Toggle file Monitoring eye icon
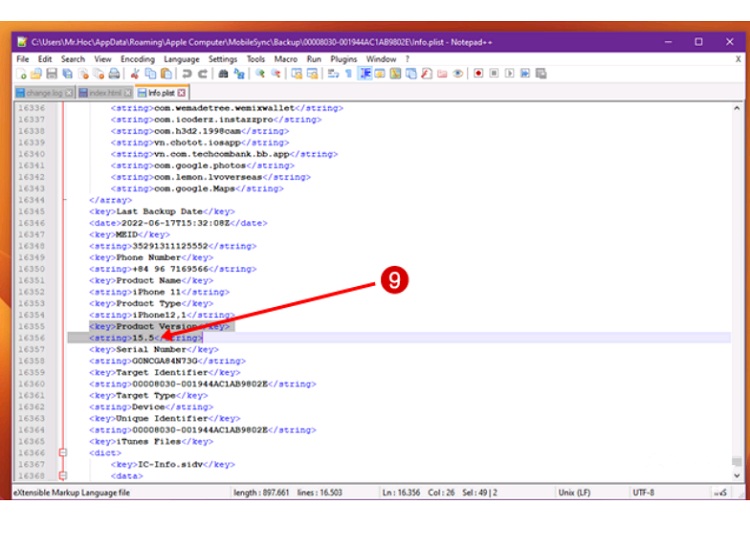 click(457, 74)
